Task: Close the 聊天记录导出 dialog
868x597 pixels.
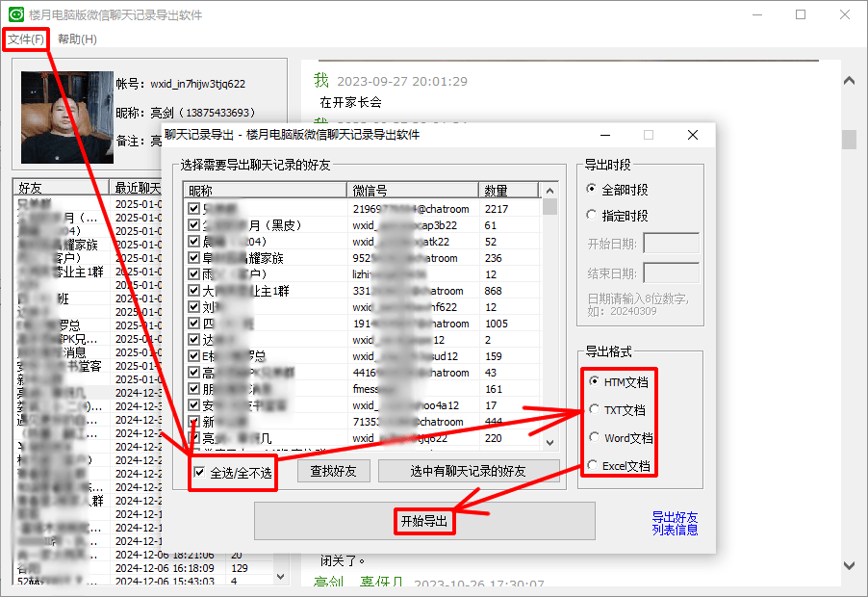Action: click(x=693, y=135)
